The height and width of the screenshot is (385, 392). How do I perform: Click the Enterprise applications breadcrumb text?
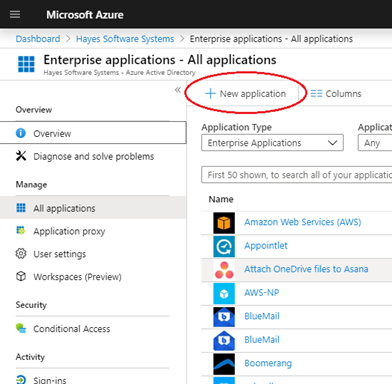click(x=271, y=39)
